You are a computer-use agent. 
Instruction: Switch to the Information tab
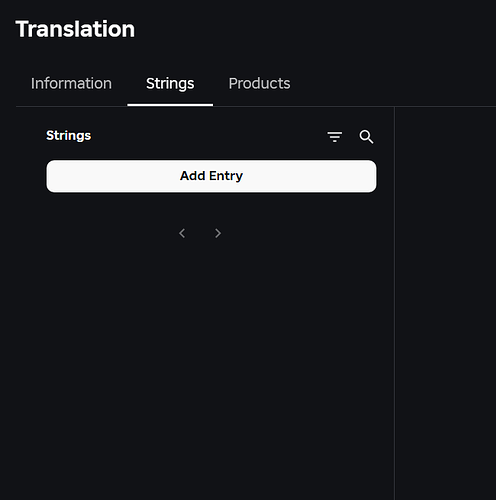71,83
